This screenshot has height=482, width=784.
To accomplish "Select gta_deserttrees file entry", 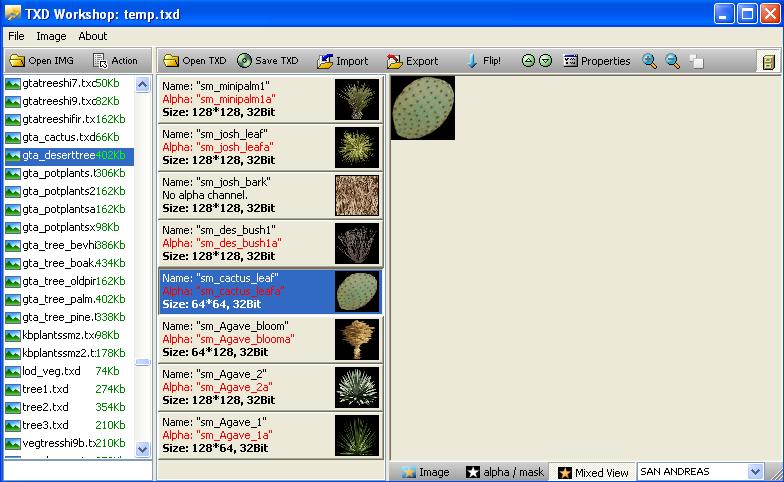I will click(x=69, y=156).
